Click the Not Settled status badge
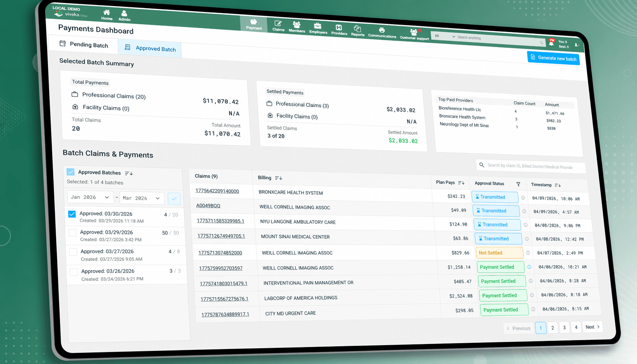The height and width of the screenshot is (364, 637). [x=500, y=253]
